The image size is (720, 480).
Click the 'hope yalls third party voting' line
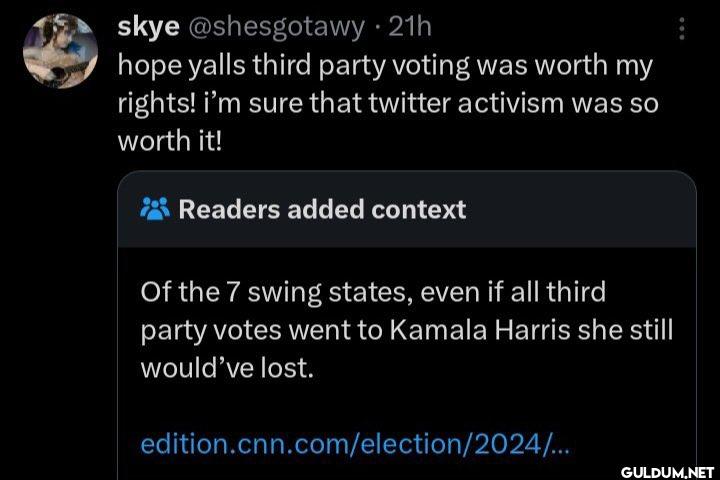(385, 65)
